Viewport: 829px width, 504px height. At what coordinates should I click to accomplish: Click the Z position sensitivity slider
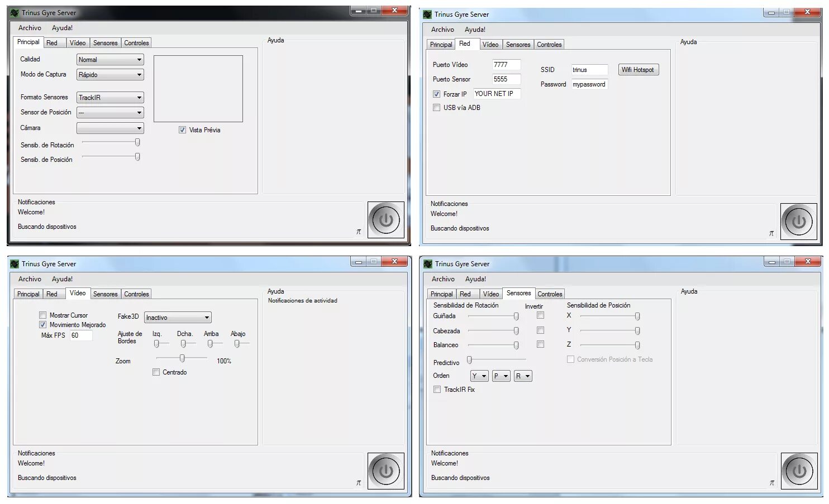pos(610,345)
